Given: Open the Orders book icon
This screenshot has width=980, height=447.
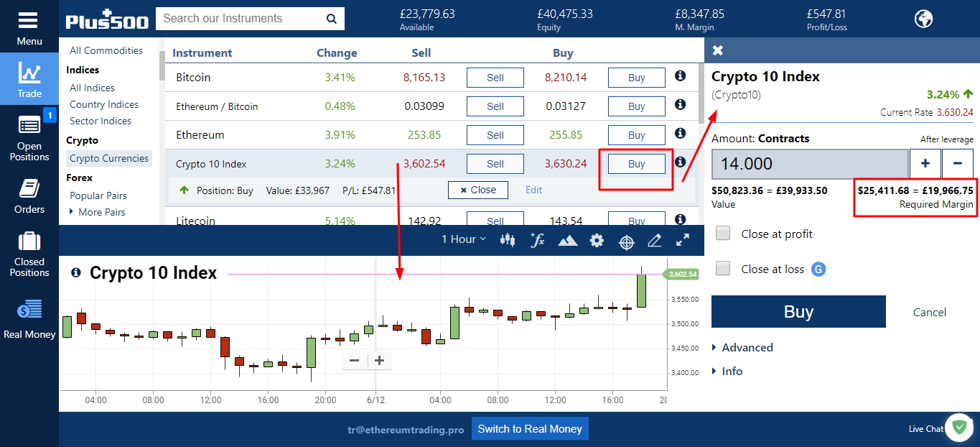Looking at the screenshot, I should 29,188.
